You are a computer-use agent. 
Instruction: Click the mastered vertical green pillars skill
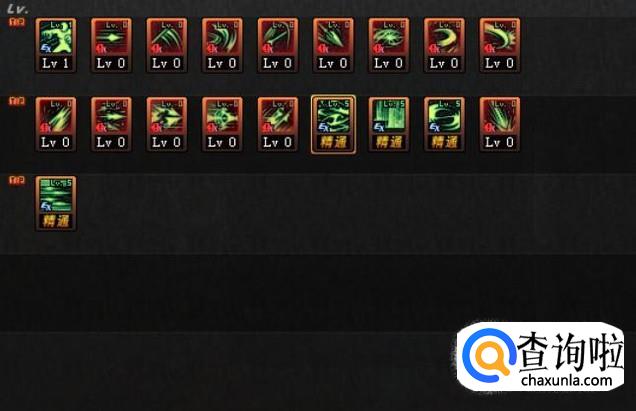(x=389, y=124)
